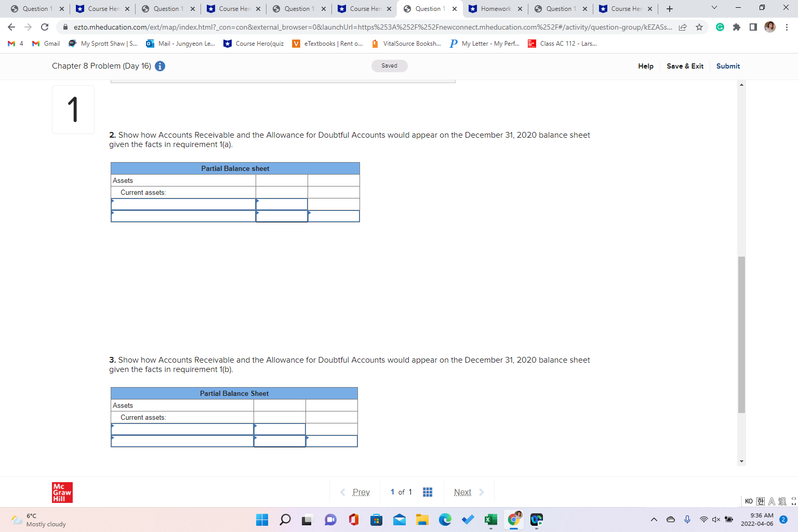Click the McGraw Hill logo
Screen dimensions: 798x532
(x=62, y=493)
